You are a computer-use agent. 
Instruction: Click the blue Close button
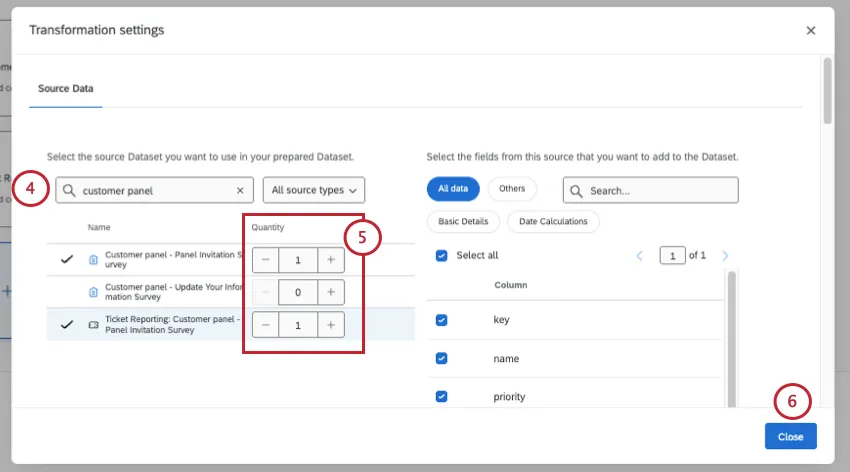point(790,436)
